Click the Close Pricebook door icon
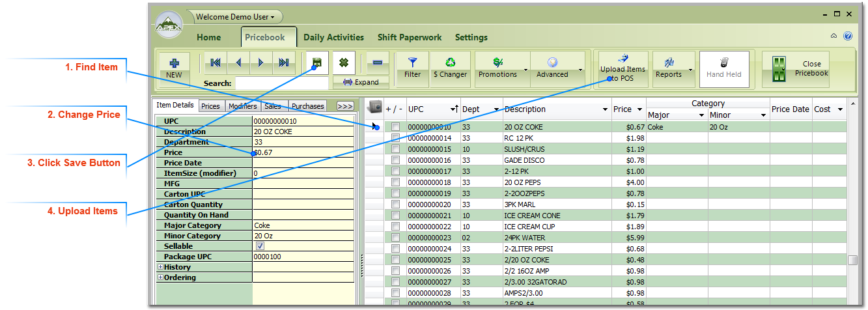This screenshot has width=868, height=310. [779, 69]
